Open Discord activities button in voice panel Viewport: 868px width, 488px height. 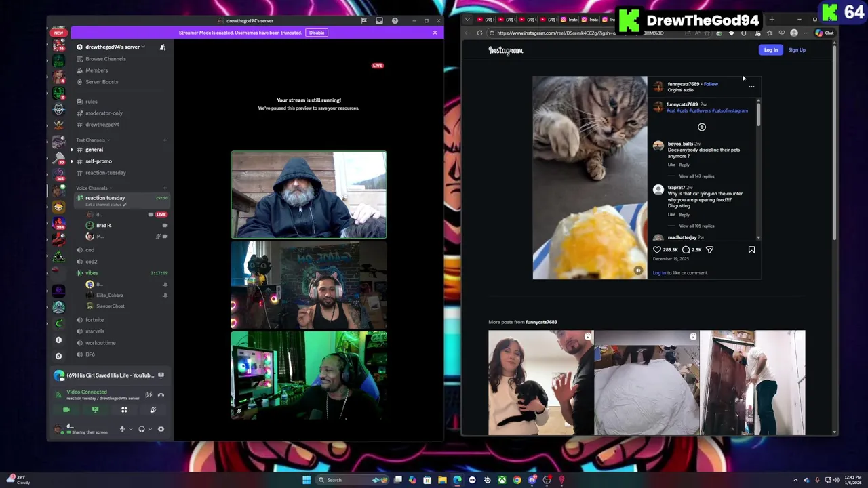pos(124,409)
